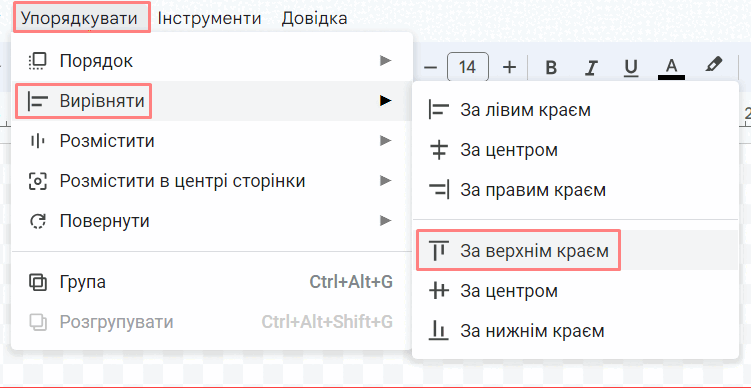
Task: Select За верхнім краєм alignment
Action: [x=575, y=250]
